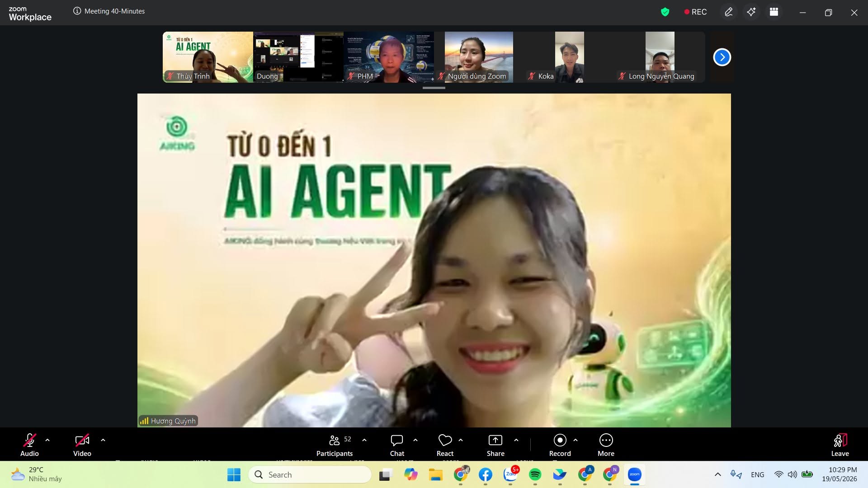This screenshot has width=868, height=488.
Task: Expand React options arrow
Action: pyautogui.click(x=461, y=440)
